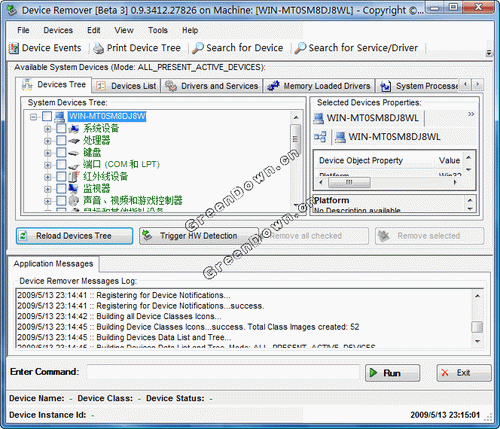500x429 pixels.
Task: Open the Help menu
Action: tap(190, 30)
